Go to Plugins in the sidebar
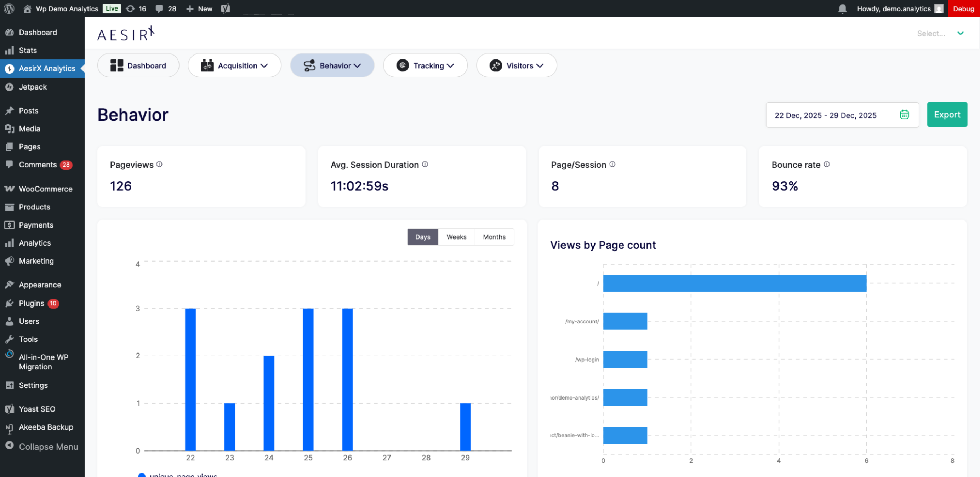This screenshot has height=477, width=980. point(32,303)
